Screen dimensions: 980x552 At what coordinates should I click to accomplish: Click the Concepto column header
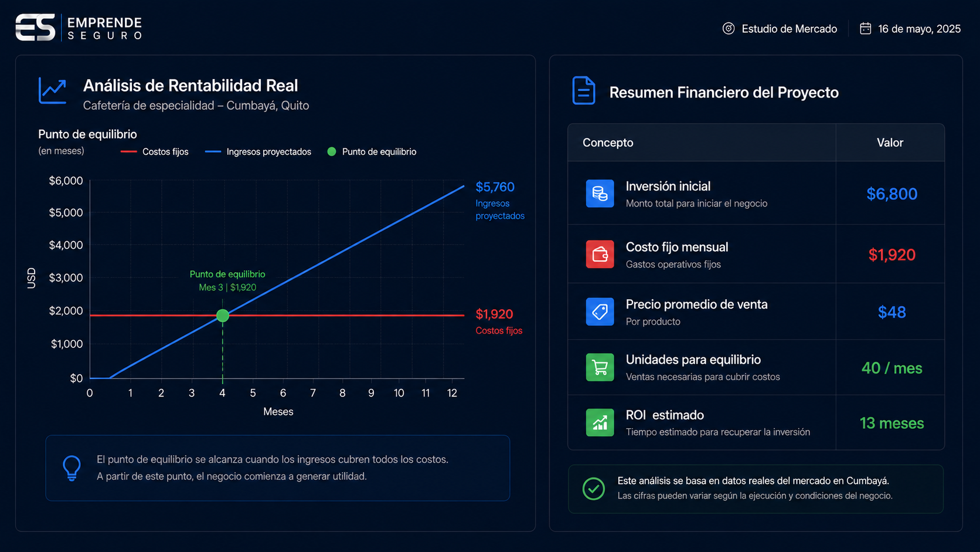pyautogui.click(x=608, y=143)
